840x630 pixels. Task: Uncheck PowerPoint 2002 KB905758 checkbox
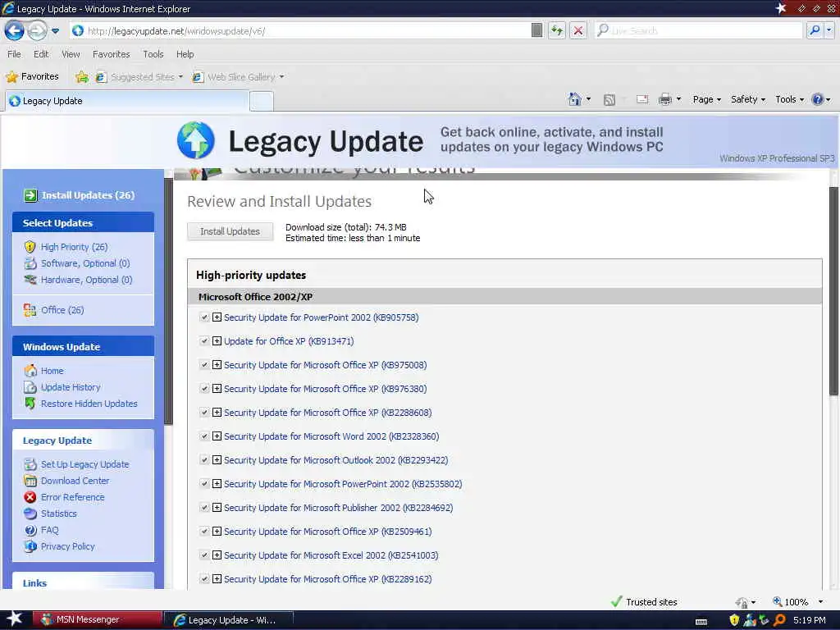204,317
